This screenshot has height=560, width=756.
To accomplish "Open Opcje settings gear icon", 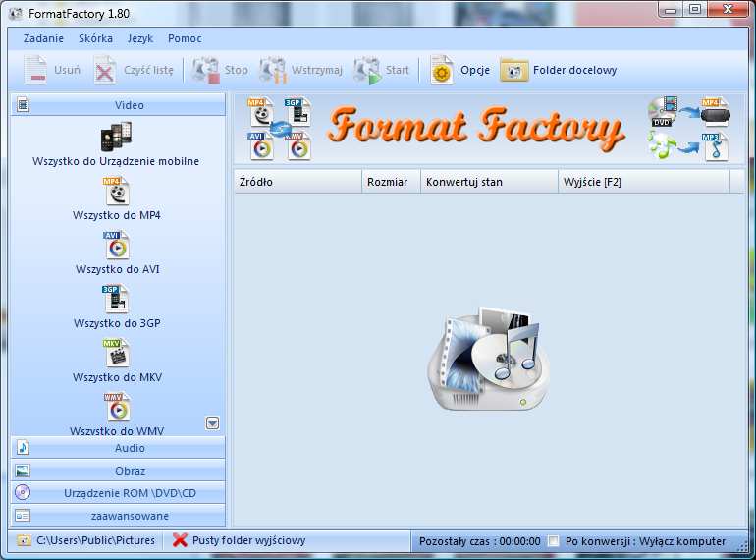I will (x=441, y=71).
